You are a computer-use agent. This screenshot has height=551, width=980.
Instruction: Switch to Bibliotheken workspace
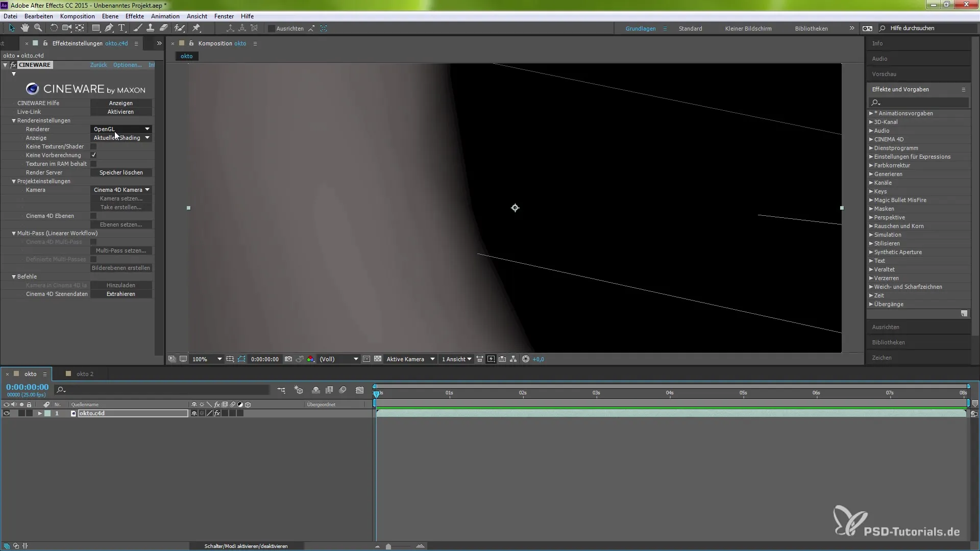[811, 29]
